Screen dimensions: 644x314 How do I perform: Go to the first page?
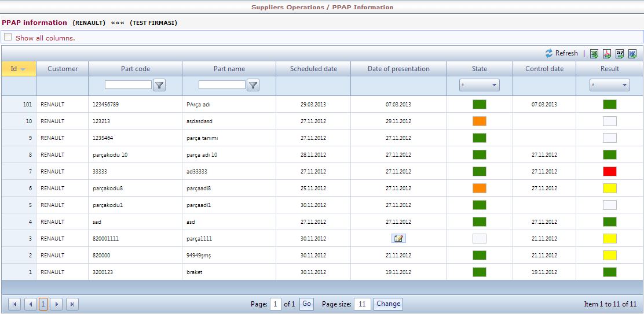(x=14, y=304)
